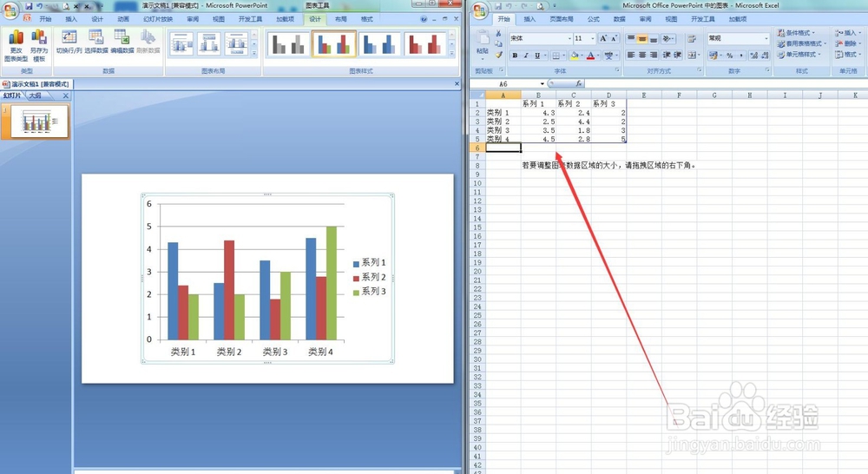
Task: Open PowerPoint's Animations tab
Action: [123, 19]
